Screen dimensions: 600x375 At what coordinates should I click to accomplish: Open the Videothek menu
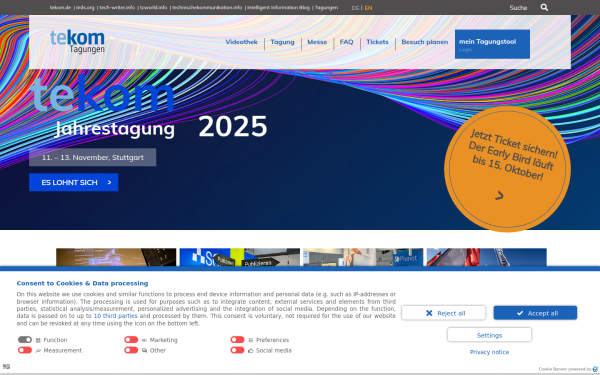click(241, 42)
